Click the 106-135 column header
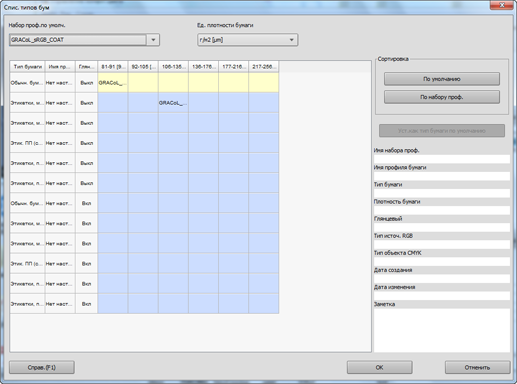The width and height of the screenshot is (517, 384). pos(173,67)
